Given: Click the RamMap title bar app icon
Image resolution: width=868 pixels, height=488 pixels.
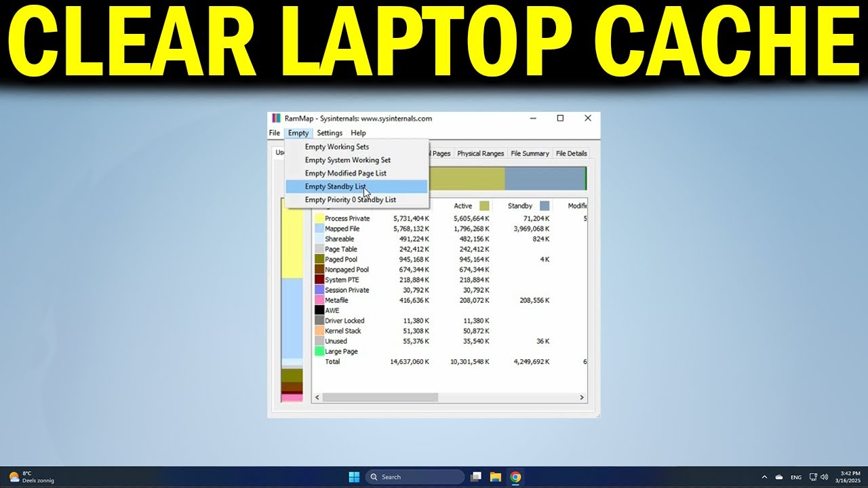Looking at the screenshot, I should 276,118.
